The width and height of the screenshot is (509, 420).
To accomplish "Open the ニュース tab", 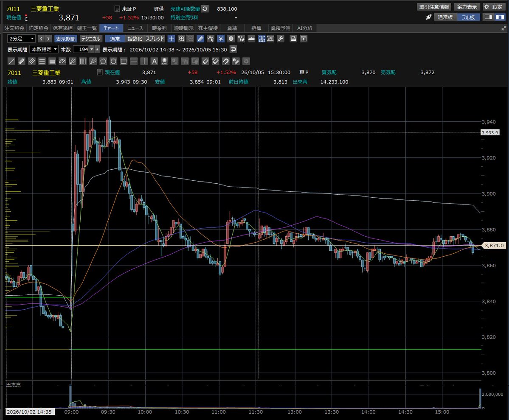I will pyautogui.click(x=135, y=28).
